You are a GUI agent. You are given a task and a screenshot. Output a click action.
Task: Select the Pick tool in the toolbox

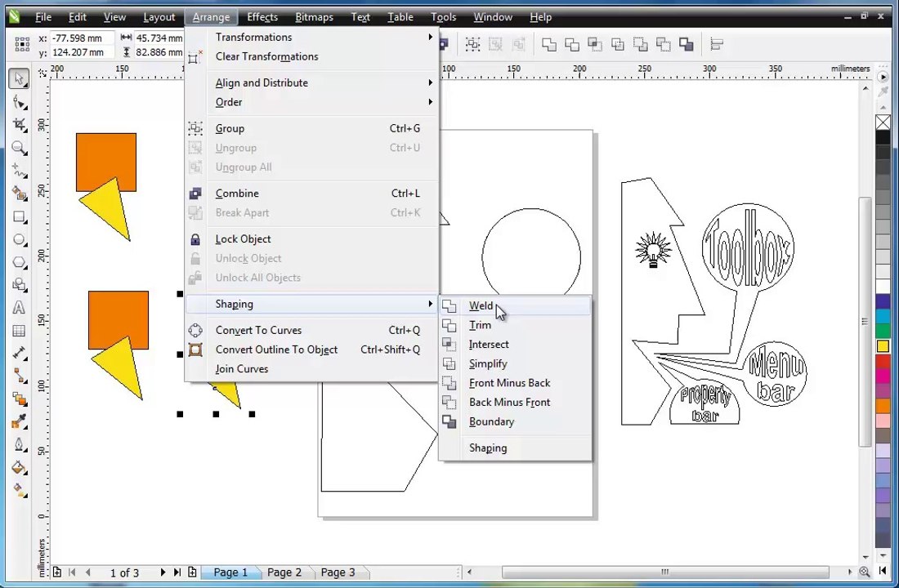[19, 78]
